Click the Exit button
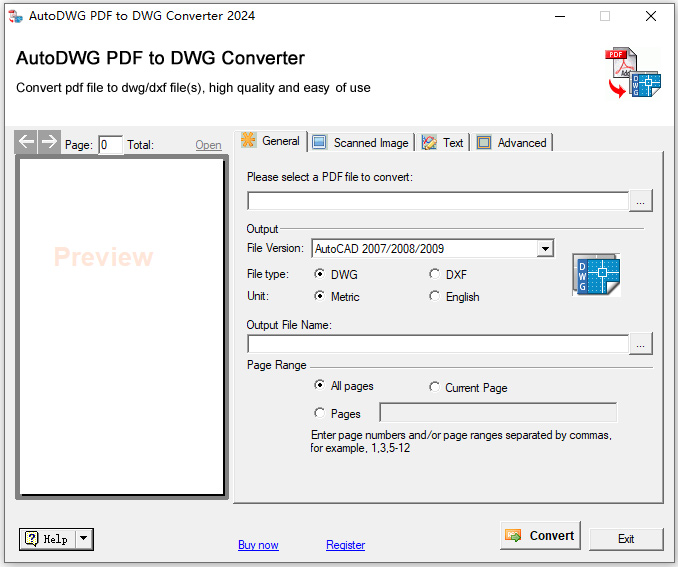This screenshot has height=567, width=678. 626,539
